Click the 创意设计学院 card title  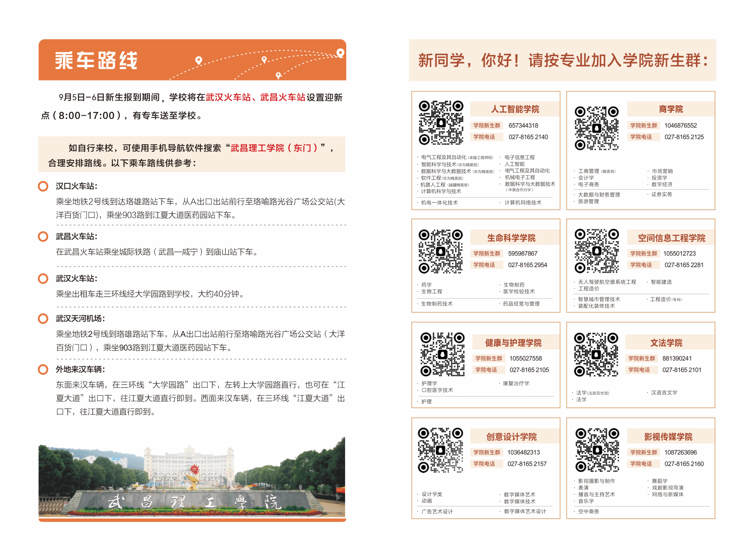click(511, 437)
